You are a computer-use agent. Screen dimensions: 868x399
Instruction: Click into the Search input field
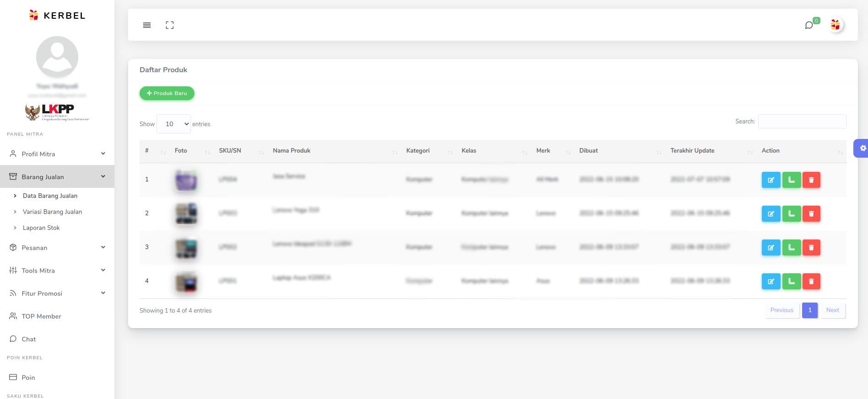[802, 122]
